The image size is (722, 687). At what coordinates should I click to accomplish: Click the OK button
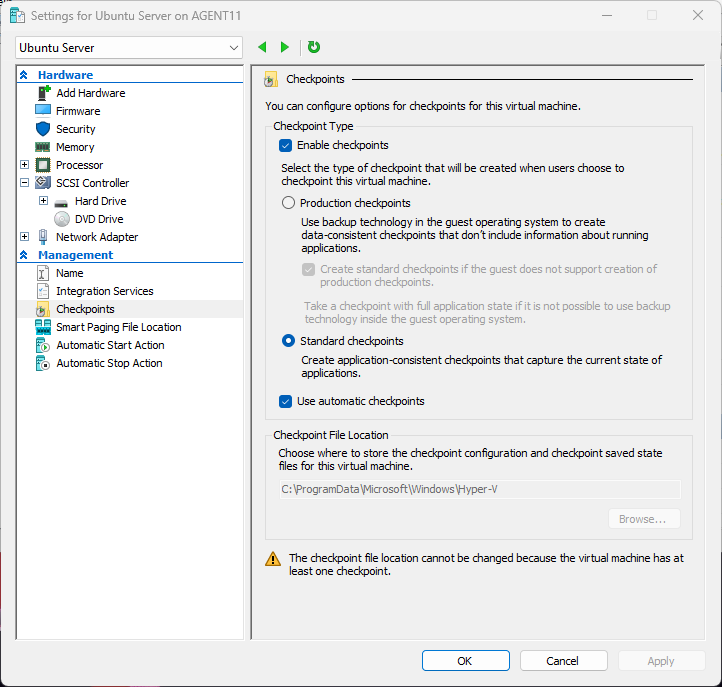465,660
